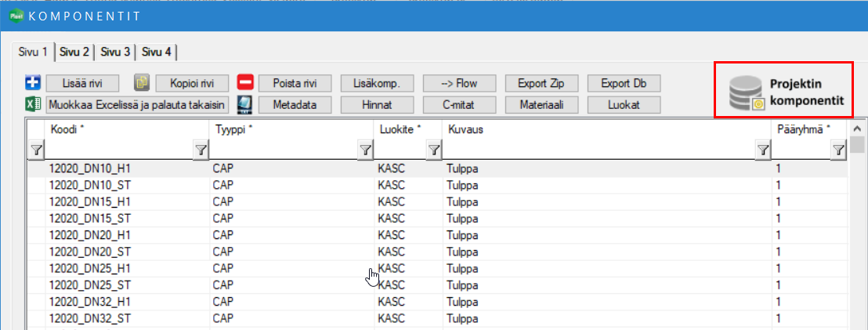Click the Export Db button
The image size is (868, 330).
(624, 83)
